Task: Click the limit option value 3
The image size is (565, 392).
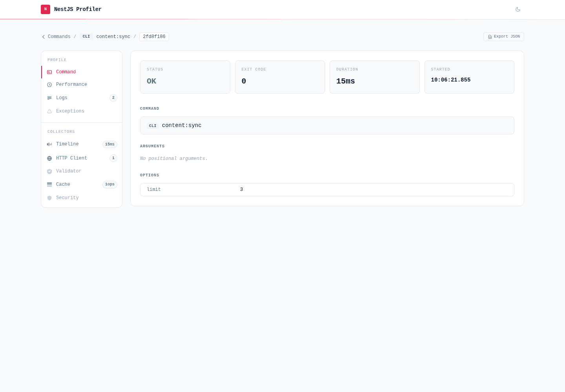Action: pos(242,190)
